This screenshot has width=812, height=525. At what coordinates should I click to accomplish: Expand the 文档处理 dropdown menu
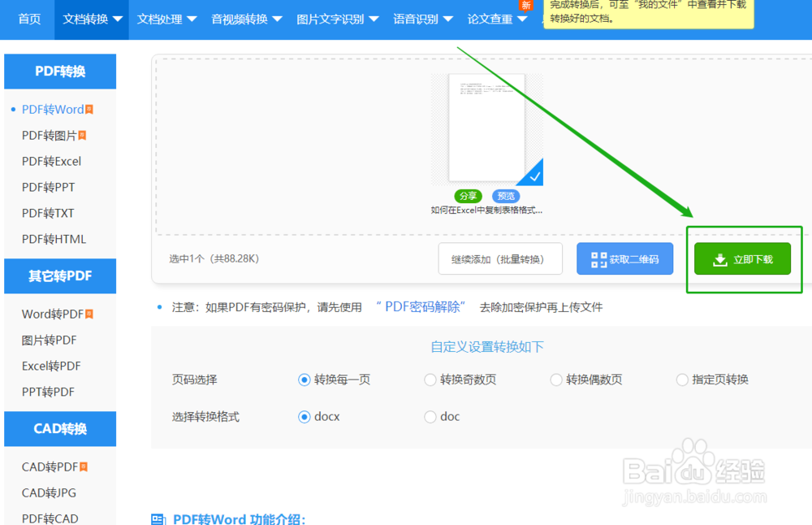click(166, 18)
